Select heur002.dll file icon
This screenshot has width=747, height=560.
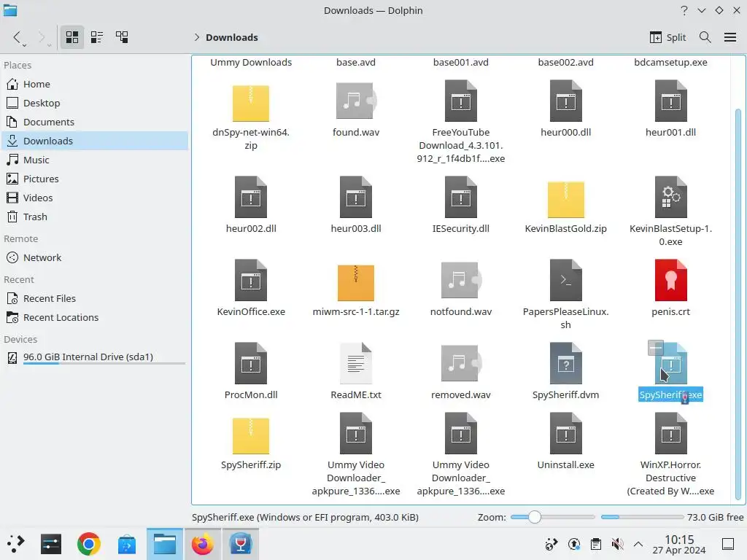251,197
